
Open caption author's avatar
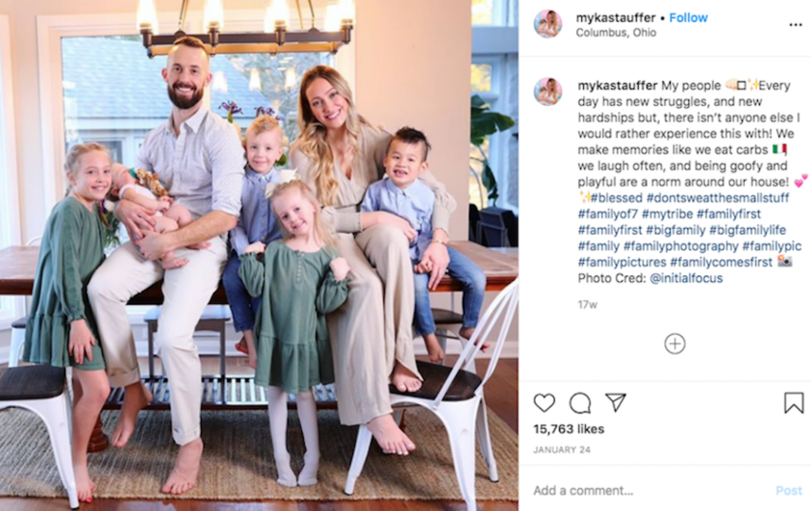(x=548, y=92)
